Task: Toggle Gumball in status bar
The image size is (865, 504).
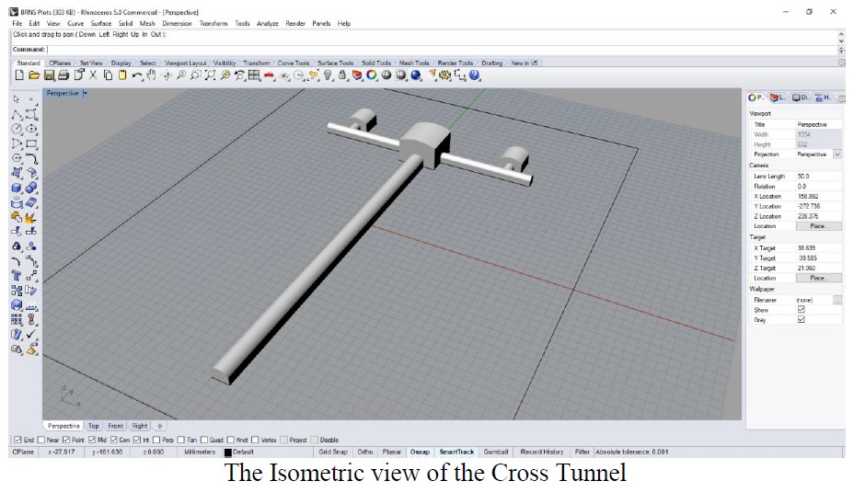Action: pyautogui.click(x=495, y=452)
